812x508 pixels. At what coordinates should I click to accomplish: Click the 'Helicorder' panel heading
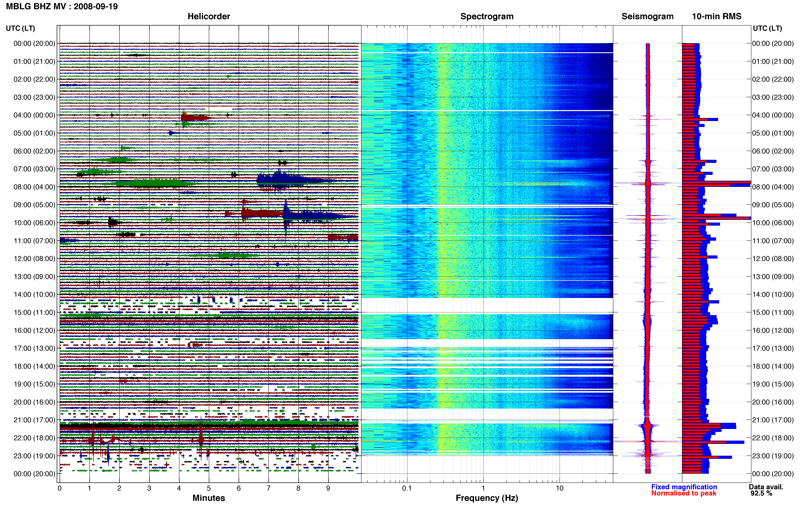coord(208,16)
